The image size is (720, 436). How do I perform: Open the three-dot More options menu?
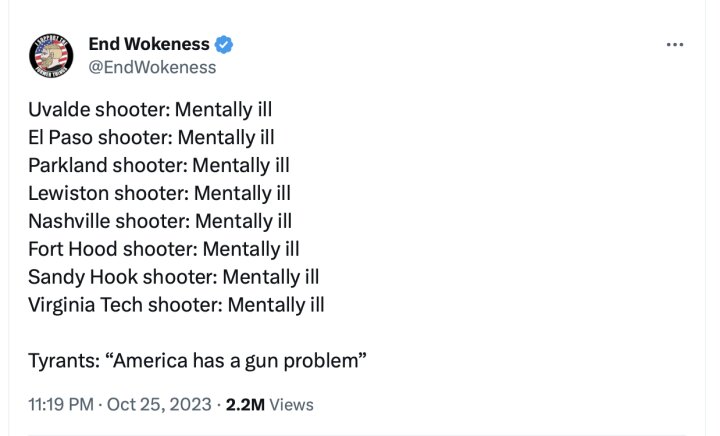pos(675,45)
